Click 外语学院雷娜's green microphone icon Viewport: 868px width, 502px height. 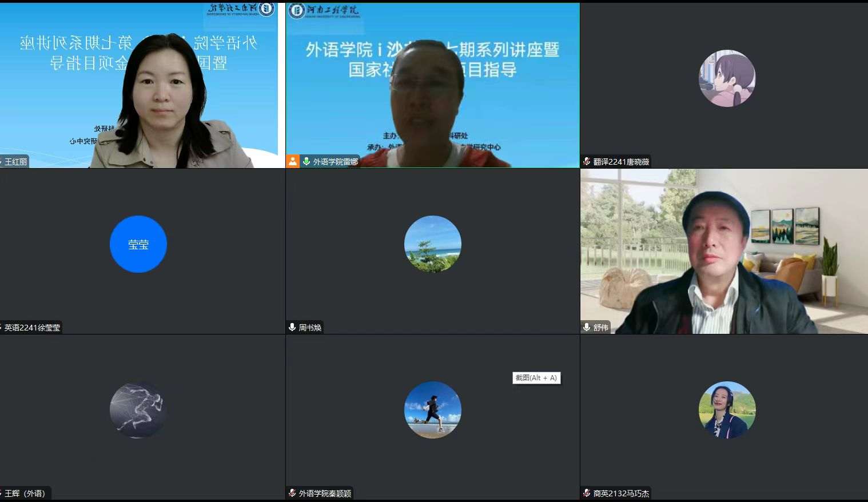pos(306,162)
